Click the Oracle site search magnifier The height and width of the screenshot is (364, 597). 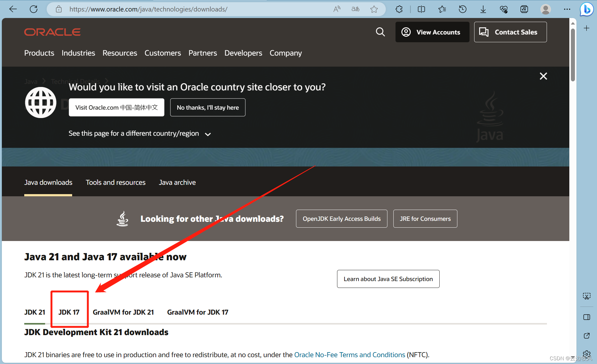[x=380, y=32]
